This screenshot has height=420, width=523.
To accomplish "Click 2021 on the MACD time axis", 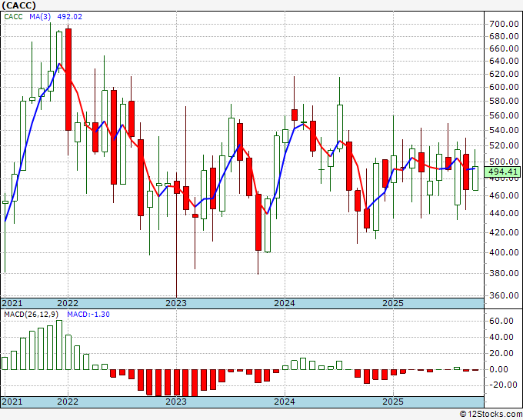I will pyautogui.click(x=12, y=402).
